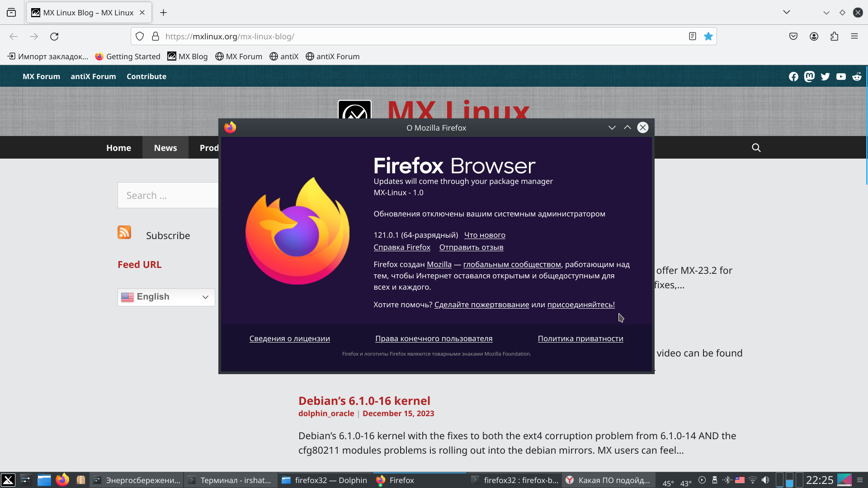Viewport: 868px width, 488px height.
Task: Click the orange RSS feed icon
Action: (x=124, y=232)
